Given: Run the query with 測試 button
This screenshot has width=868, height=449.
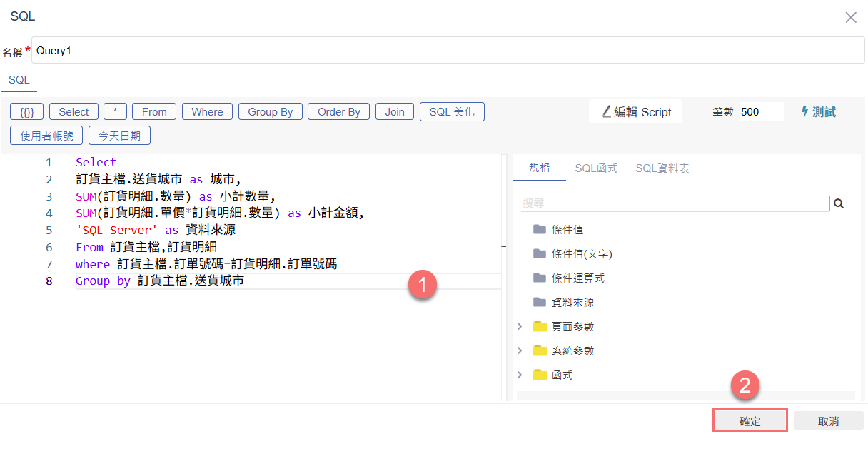Looking at the screenshot, I should [818, 112].
